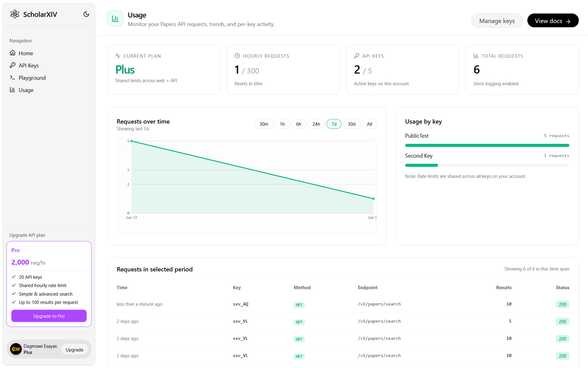Click the Manage keys button

pos(497,21)
